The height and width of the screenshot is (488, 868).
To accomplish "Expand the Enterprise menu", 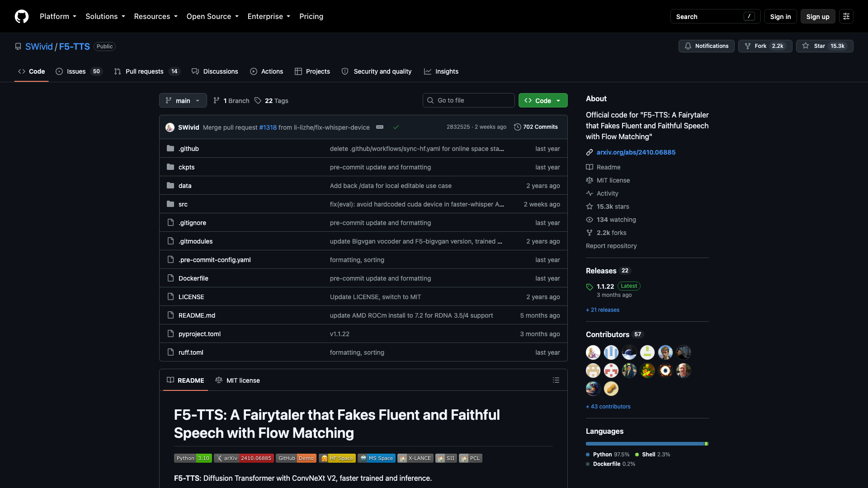I will [269, 16].
